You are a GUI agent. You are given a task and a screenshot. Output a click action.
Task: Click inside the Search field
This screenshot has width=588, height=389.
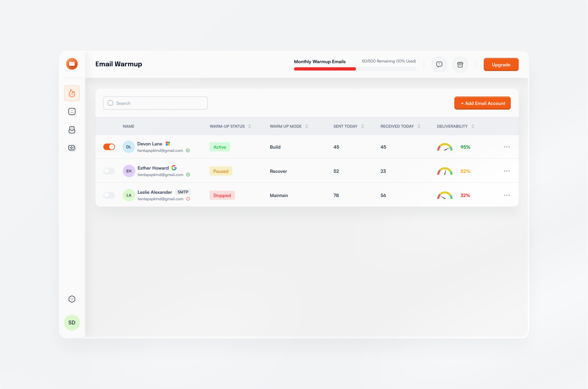(155, 103)
